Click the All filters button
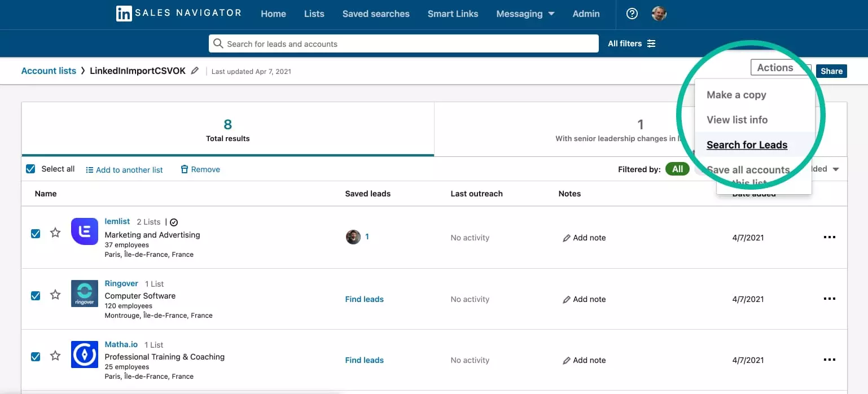Viewport: 868px width, 394px height. click(632, 43)
